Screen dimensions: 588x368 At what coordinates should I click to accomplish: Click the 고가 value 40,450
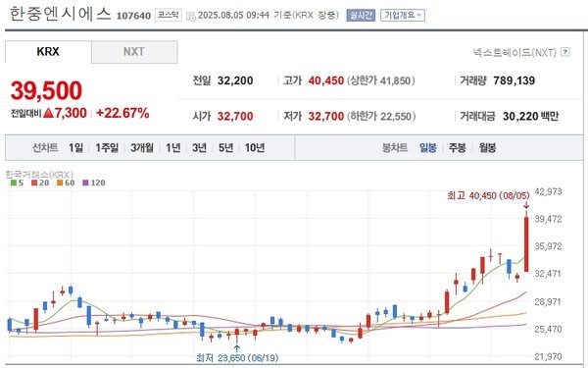tap(326, 80)
